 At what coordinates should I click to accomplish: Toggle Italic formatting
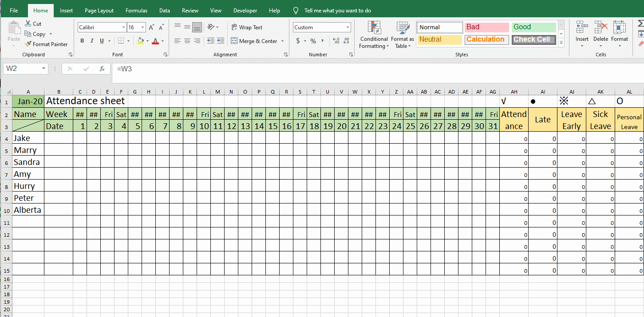pyautogui.click(x=92, y=41)
